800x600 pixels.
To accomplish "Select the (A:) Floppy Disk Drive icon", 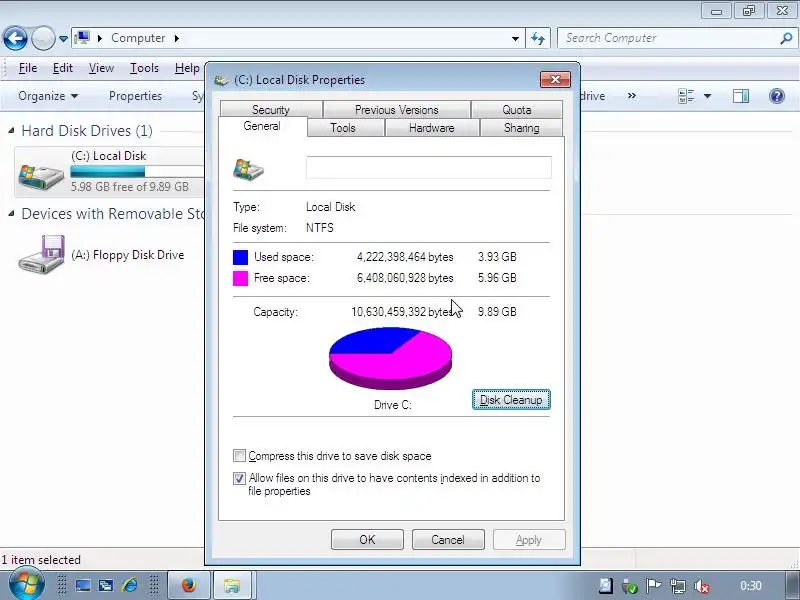I will (42, 255).
